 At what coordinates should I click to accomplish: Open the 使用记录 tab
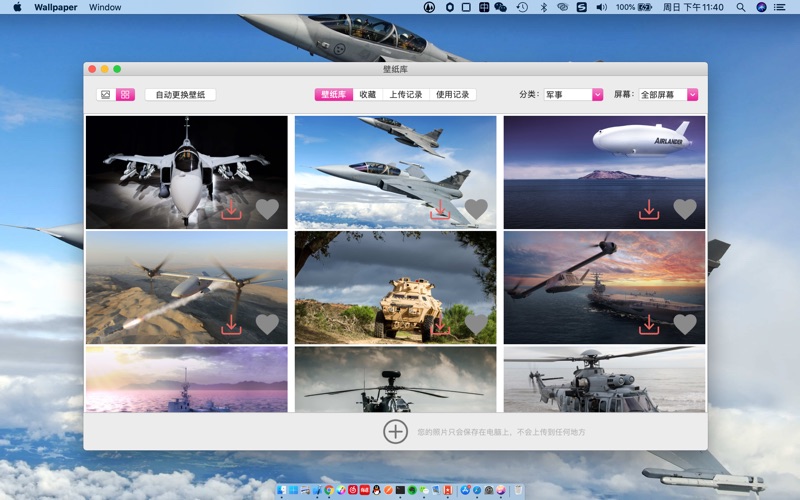[453, 94]
